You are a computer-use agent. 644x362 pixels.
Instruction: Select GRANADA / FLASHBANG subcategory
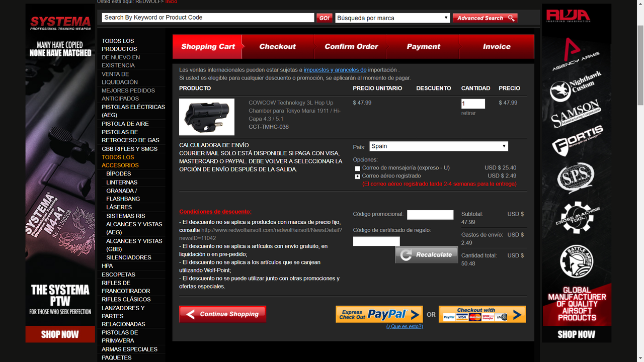pos(123,195)
